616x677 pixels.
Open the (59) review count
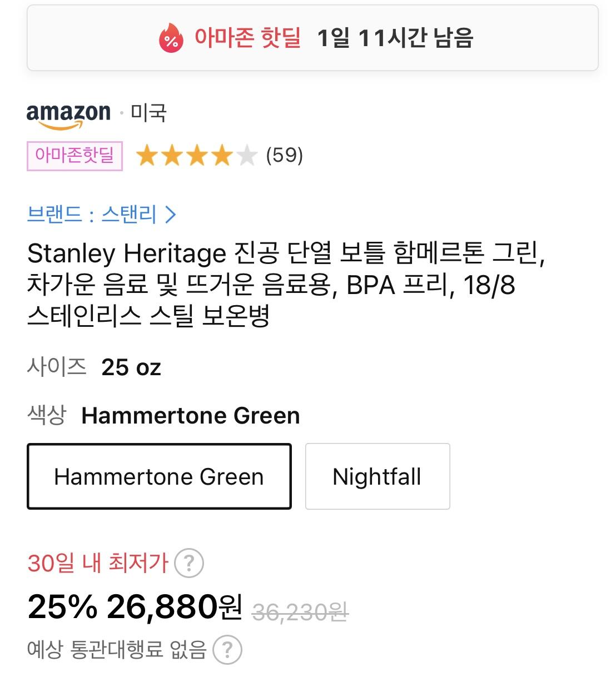285,156
